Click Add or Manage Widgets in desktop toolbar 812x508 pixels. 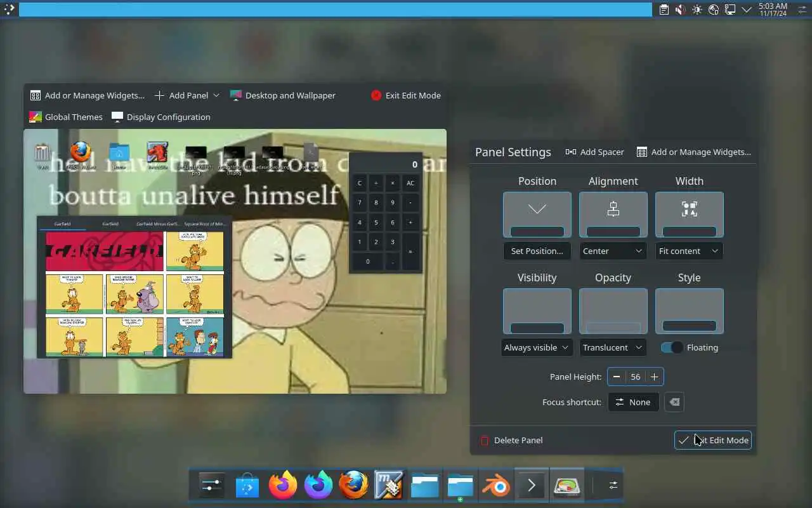[87, 95]
